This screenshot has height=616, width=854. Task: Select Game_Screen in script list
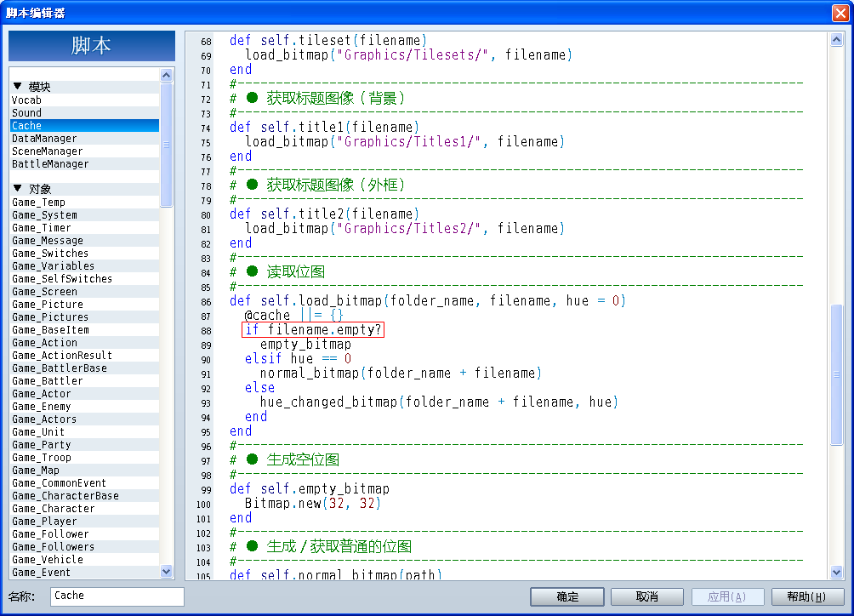tap(84, 292)
